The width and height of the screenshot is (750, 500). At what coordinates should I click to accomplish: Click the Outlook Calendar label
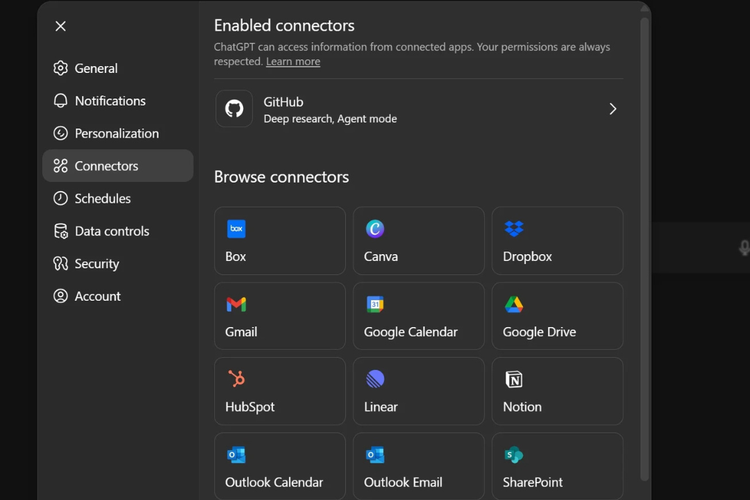(x=274, y=482)
